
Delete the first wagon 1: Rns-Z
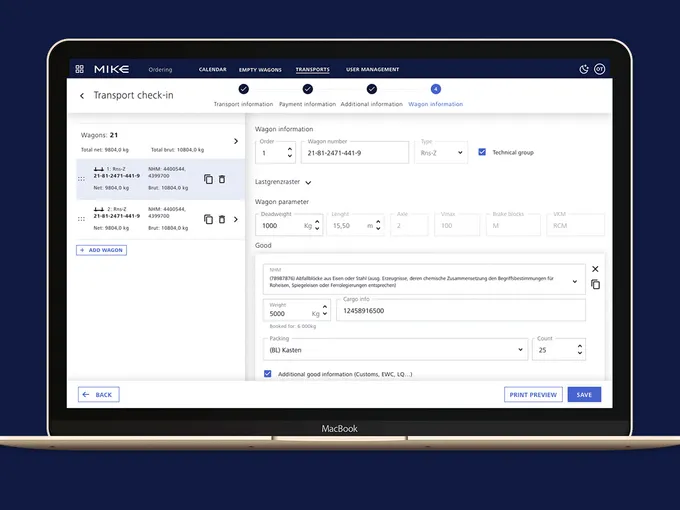pos(222,179)
